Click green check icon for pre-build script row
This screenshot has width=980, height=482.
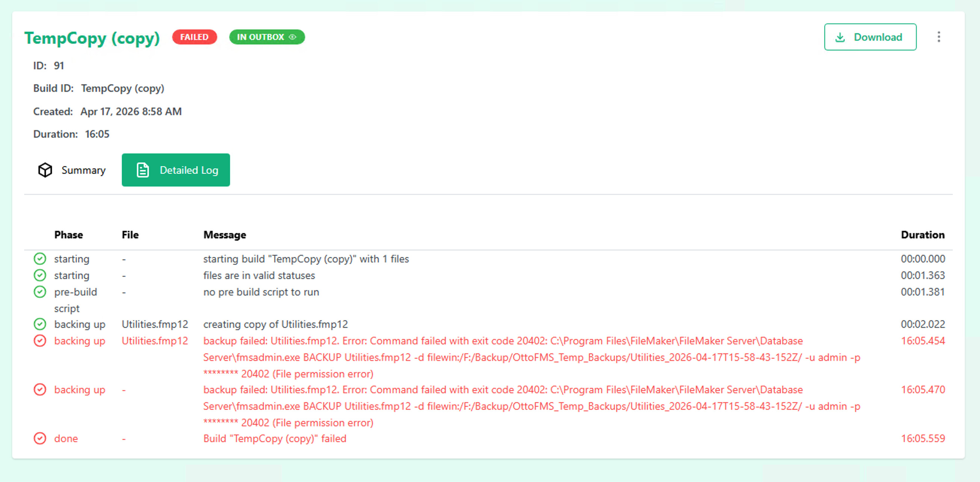(40, 292)
